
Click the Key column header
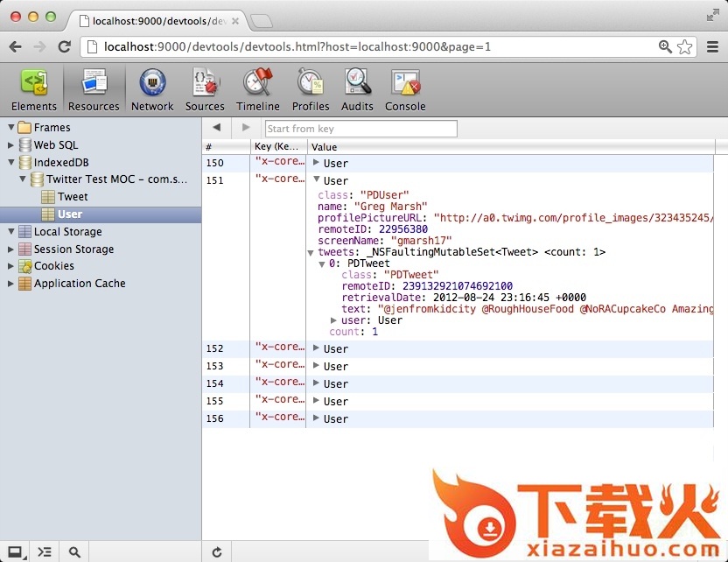[277, 147]
